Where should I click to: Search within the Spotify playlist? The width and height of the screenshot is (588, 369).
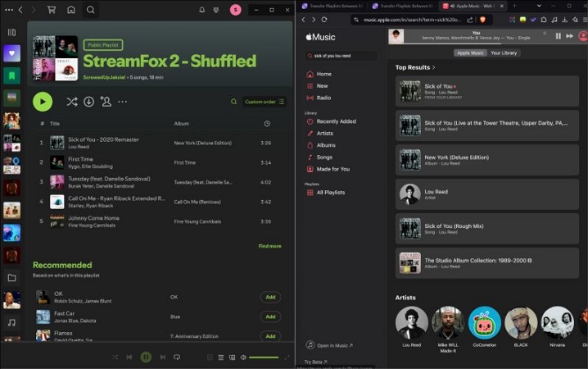tap(233, 102)
